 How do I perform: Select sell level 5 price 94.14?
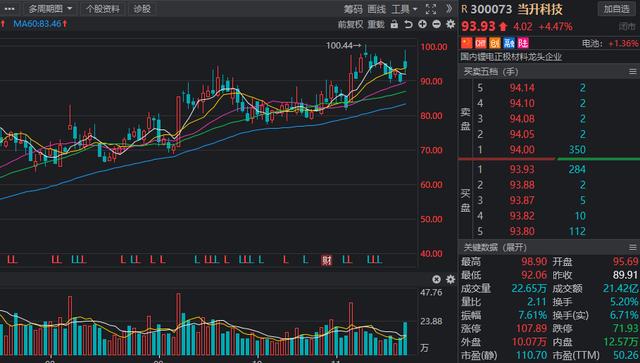point(522,88)
